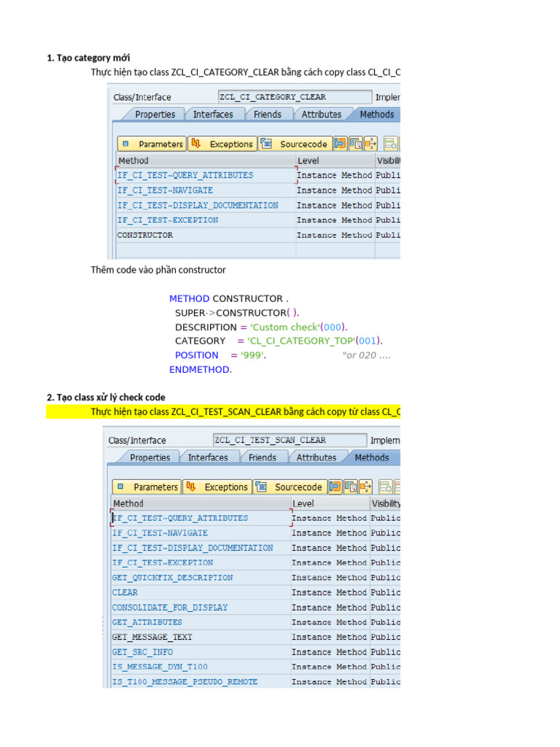The width and height of the screenshot is (560, 747).
Task: Click the class name field ZCL_CI_CATEGORY_CLEAR
Action: 294,97
